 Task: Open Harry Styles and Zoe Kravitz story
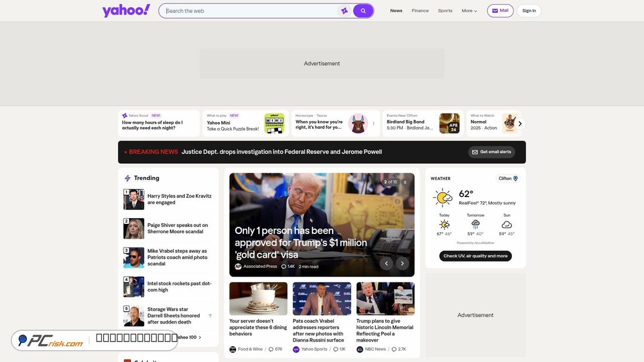click(180, 199)
